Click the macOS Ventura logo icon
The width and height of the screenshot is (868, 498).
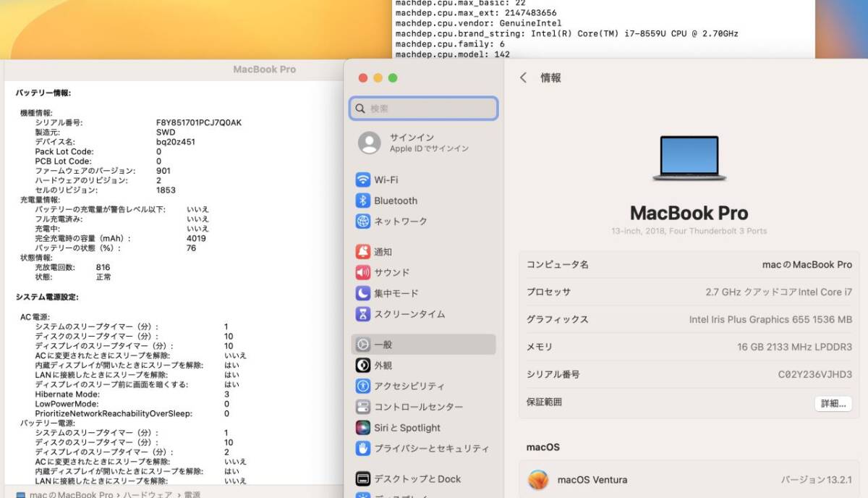[537, 480]
